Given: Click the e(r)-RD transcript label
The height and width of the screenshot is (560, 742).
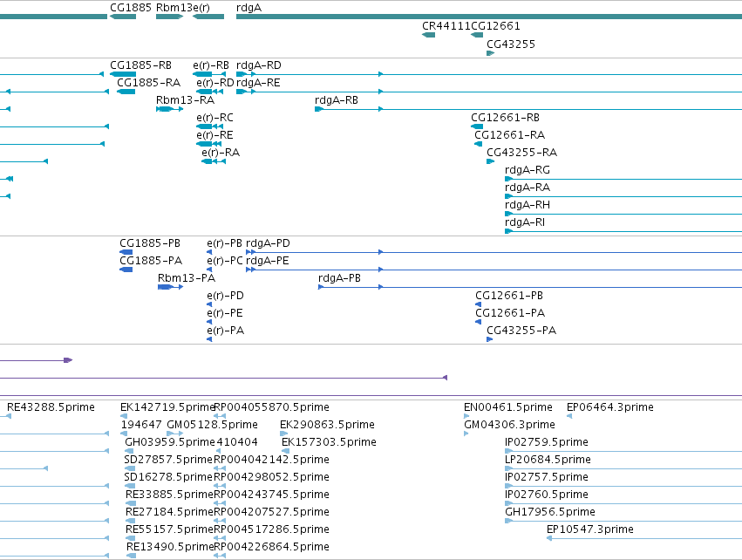Looking at the screenshot, I should [215, 83].
